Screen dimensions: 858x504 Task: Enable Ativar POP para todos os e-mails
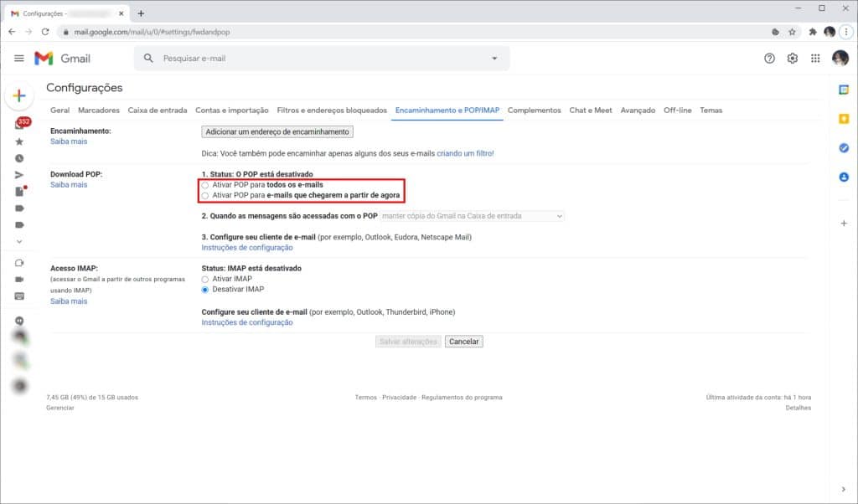click(204, 185)
